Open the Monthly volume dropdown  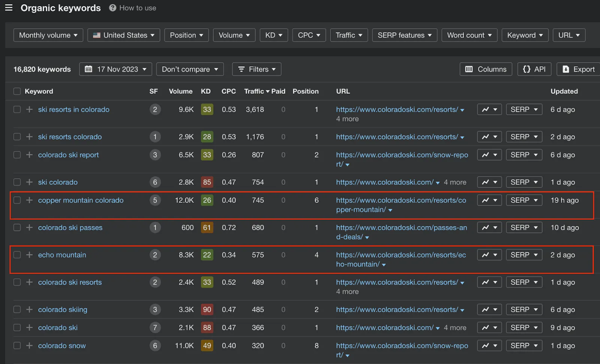pos(48,35)
